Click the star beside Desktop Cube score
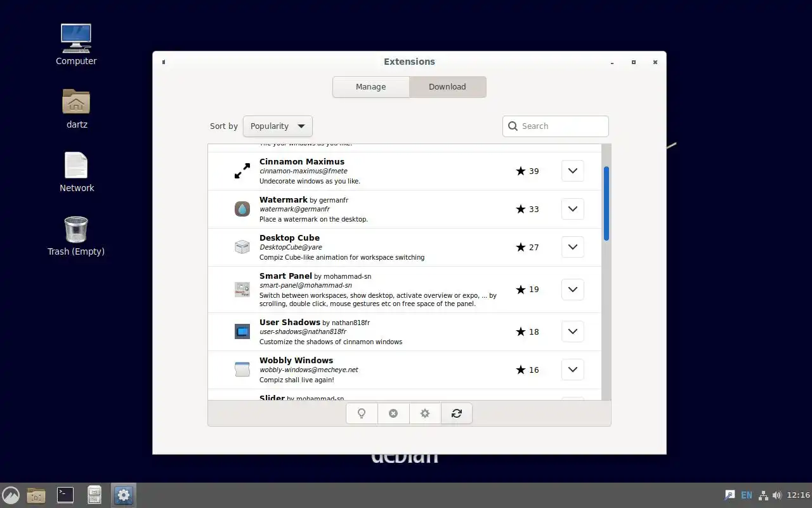Screen dimensions: 812x508 [x=521, y=247]
